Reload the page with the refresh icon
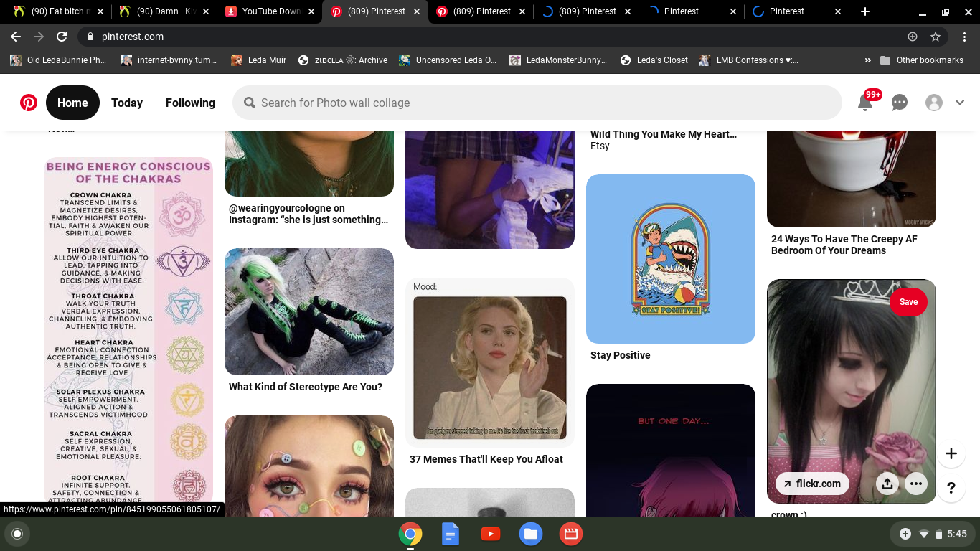Image resolution: width=980 pixels, height=551 pixels. 62,37
